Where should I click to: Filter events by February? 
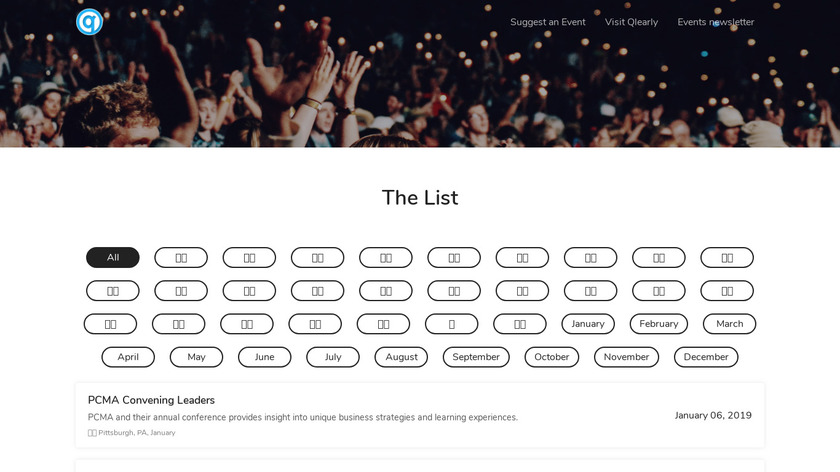pos(659,324)
